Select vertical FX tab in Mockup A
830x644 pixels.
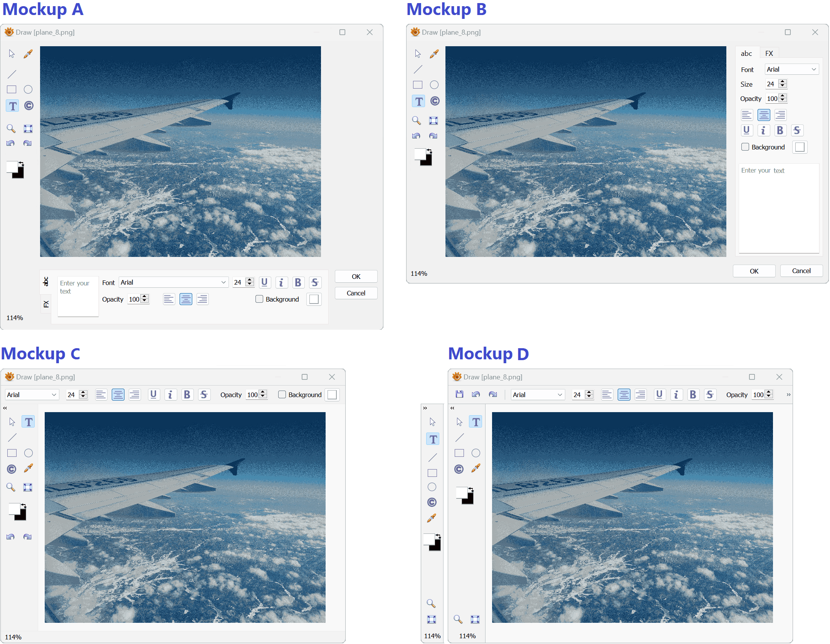(46, 304)
